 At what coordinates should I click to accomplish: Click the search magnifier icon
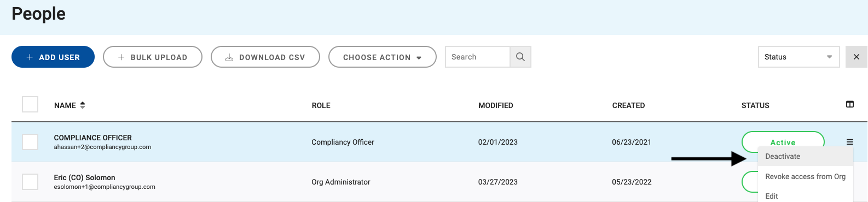point(520,57)
